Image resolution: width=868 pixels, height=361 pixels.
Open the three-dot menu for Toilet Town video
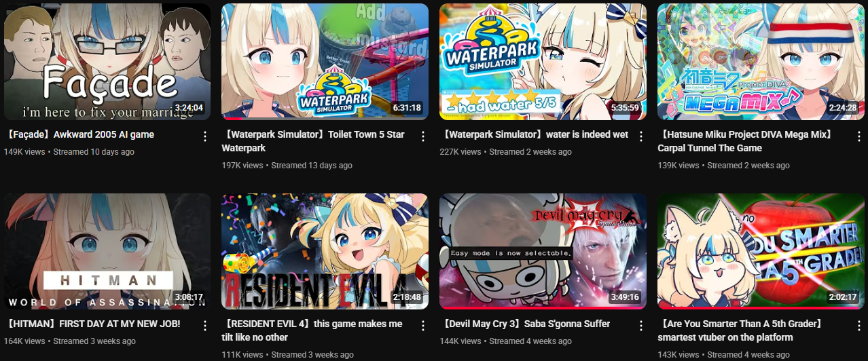pos(422,136)
